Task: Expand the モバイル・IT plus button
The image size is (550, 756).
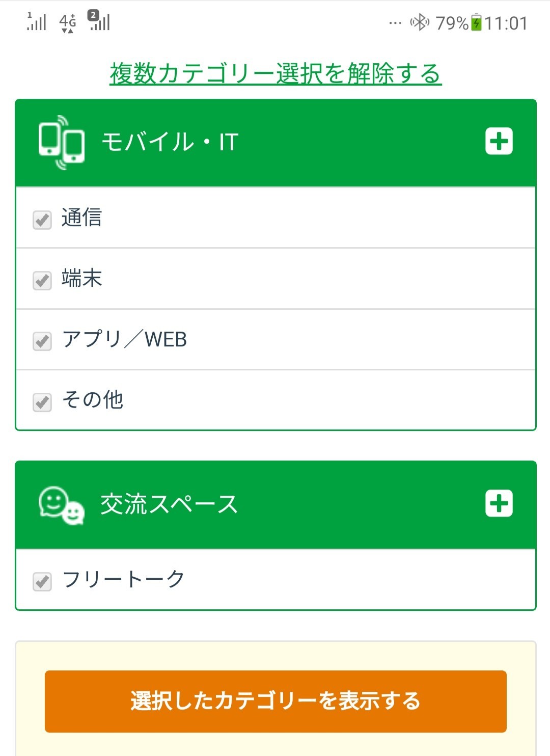Action: point(499,141)
